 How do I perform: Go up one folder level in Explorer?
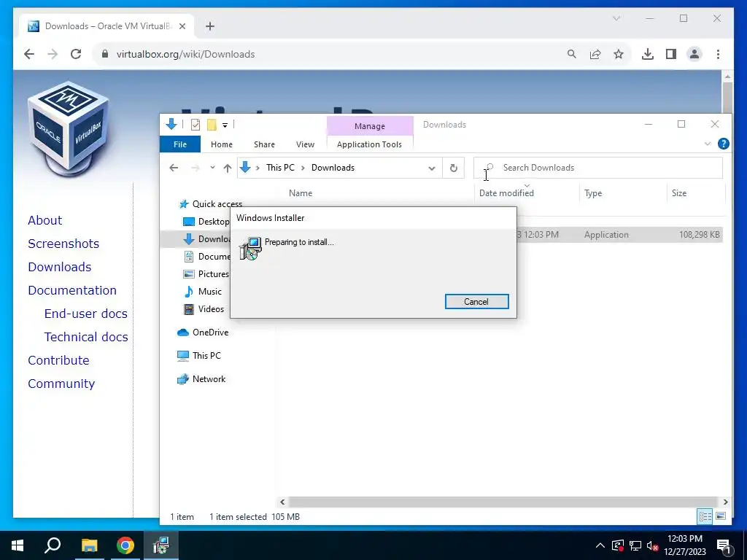coord(228,168)
